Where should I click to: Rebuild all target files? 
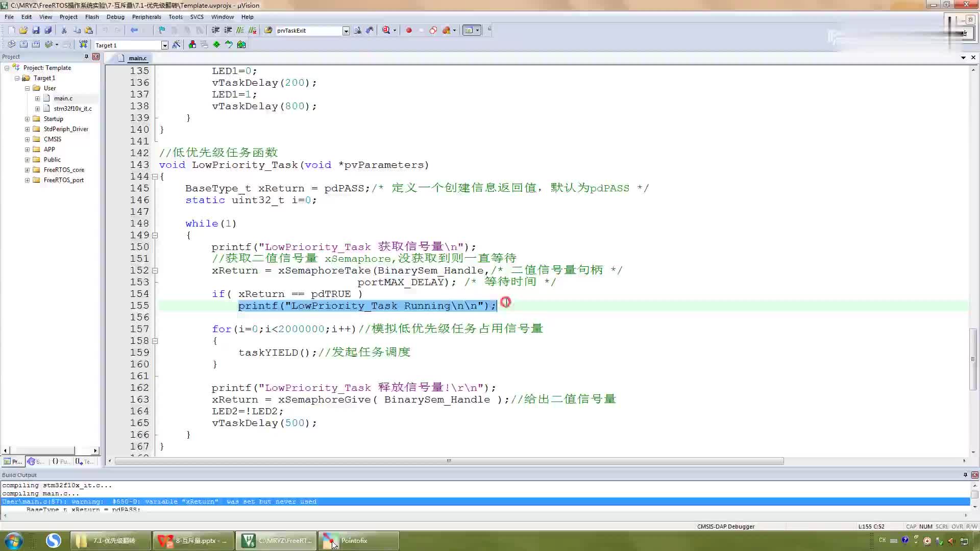coord(36,44)
